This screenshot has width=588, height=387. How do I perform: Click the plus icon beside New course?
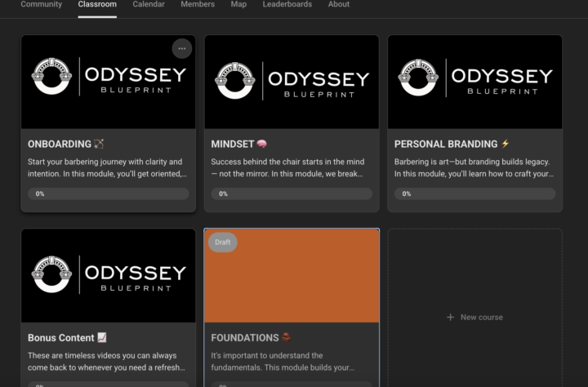tap(450, 318)
